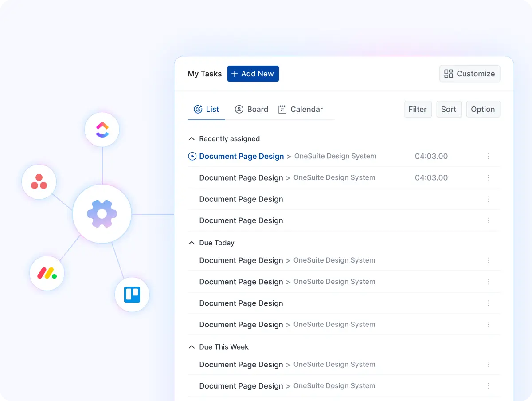Switch to the Board view tab
The image size is (532, 401).
(251, 109)
